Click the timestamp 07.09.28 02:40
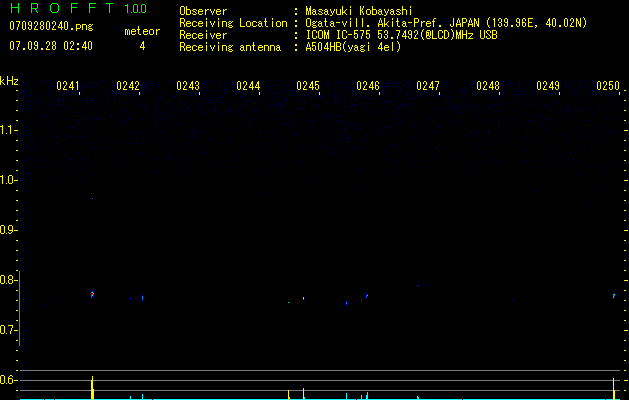Viewport: 629px width, 400px height. point(51,46)
